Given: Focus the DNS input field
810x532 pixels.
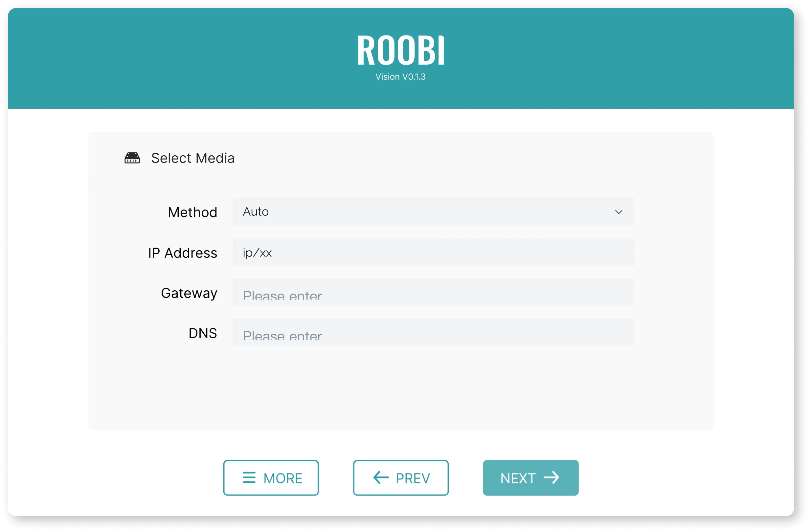Looking at the screenshot, I should 433,333.
